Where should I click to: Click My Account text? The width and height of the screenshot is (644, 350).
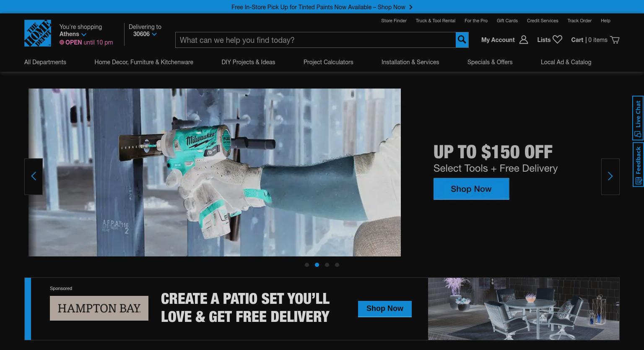pyautogui.click(x=498, y=40)
